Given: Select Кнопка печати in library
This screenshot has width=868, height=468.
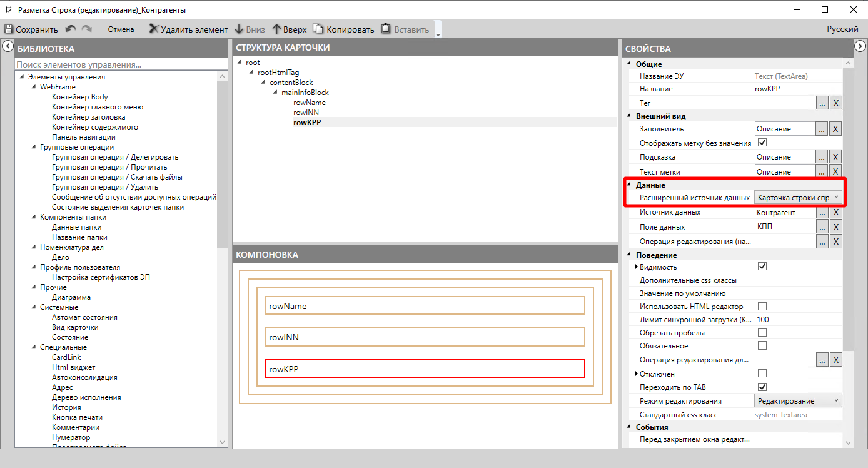Looking at the screenshot, I should [x=77, y=417].
